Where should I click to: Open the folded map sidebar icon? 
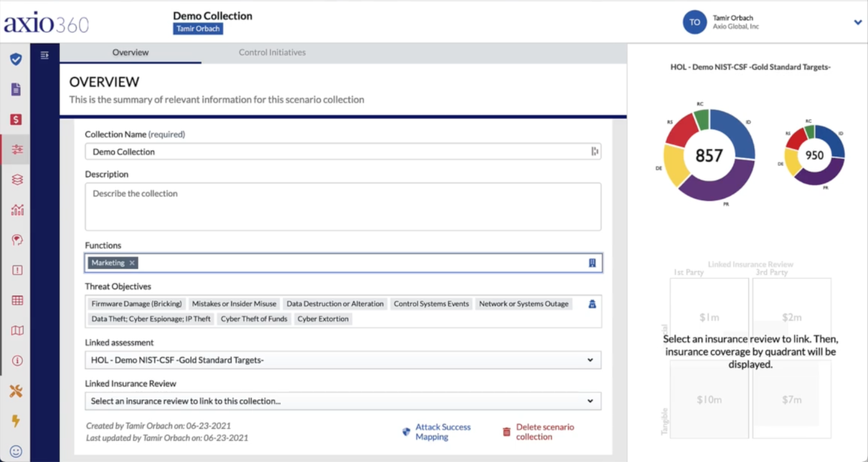[x=17, y=330]
